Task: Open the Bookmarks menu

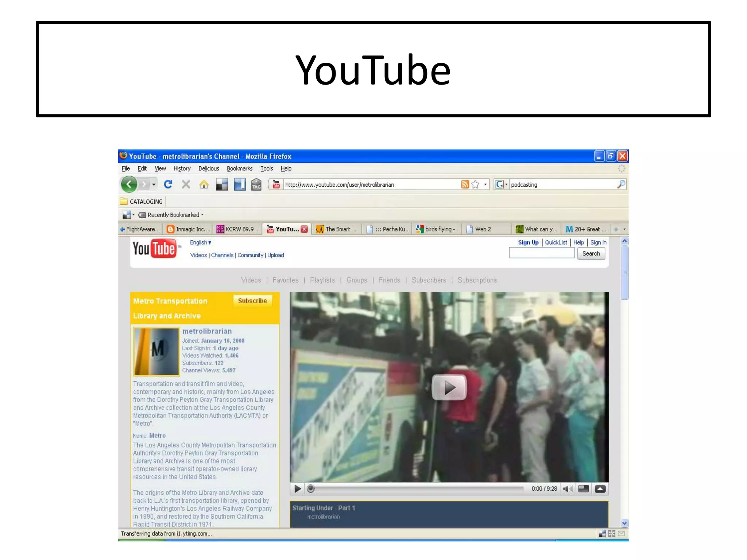Action: click(x=240, y=168)
